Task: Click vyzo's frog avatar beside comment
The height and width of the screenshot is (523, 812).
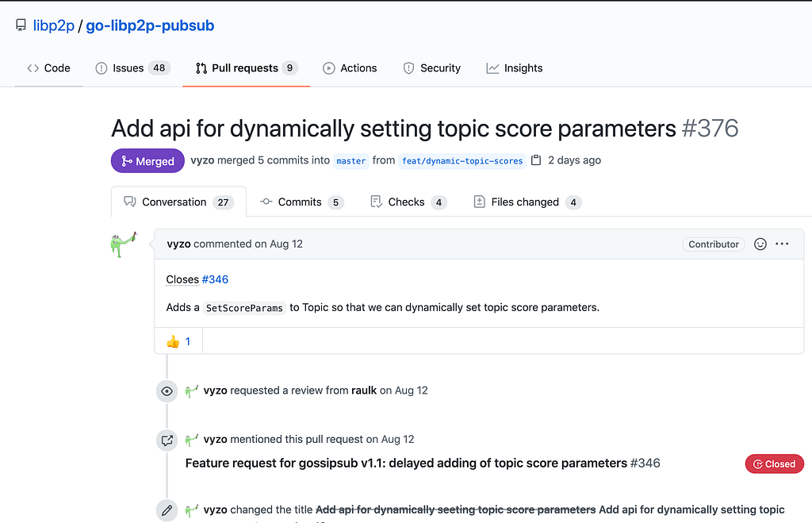Action: (x=124, y=244)
